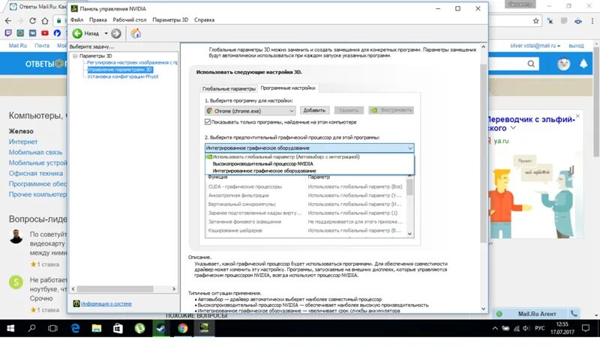Open File Explorer from the taskbar
600x364 pixels.
pos(97,329)
